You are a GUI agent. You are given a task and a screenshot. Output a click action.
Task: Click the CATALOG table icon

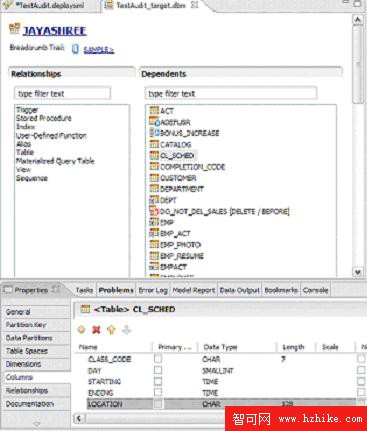click(154, 144)
